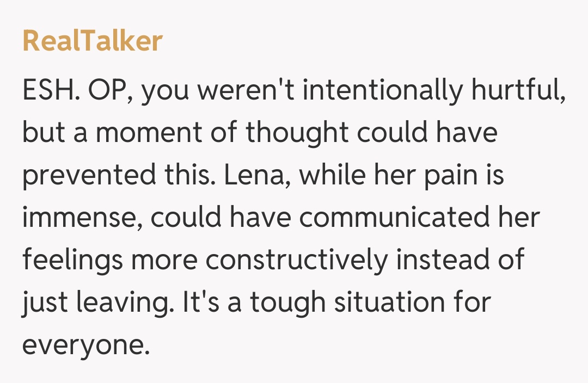This screenshot has height=383, width=588.
Task: Click the word feelings in the comment
Action: [72, 261]
